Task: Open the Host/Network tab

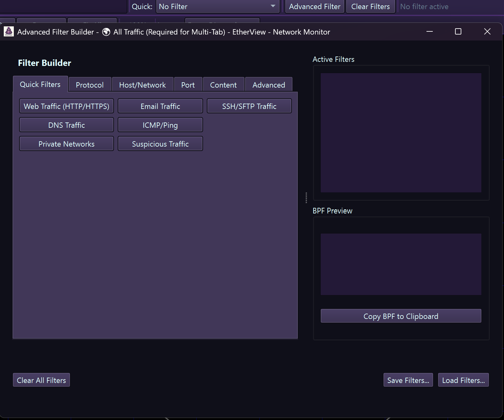Action: [142, 85]
